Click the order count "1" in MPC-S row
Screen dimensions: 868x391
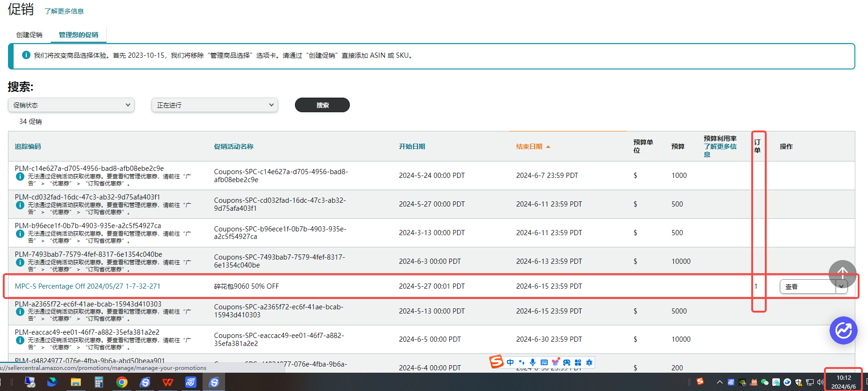756,286
